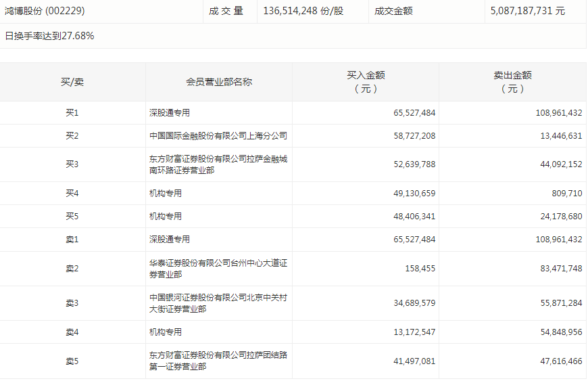This screenshot has width=588, height=381.
Task: Click the 买/卖 column header
Action: [72, 82]
